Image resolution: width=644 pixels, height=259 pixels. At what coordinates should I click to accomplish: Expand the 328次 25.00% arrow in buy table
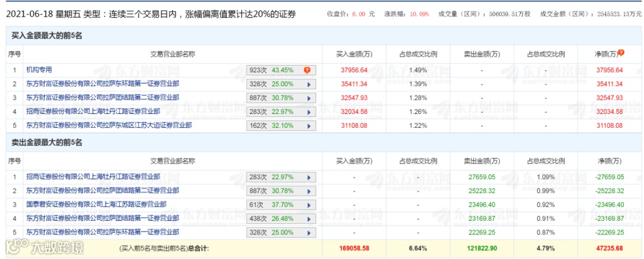(x=309, y=84)
